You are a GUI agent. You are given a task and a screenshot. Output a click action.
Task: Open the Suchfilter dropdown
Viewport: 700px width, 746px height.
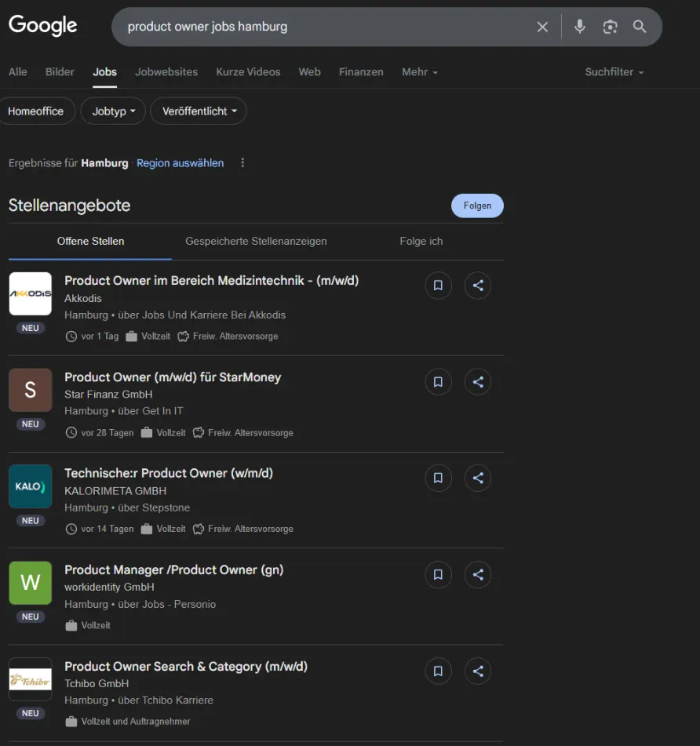614,72
